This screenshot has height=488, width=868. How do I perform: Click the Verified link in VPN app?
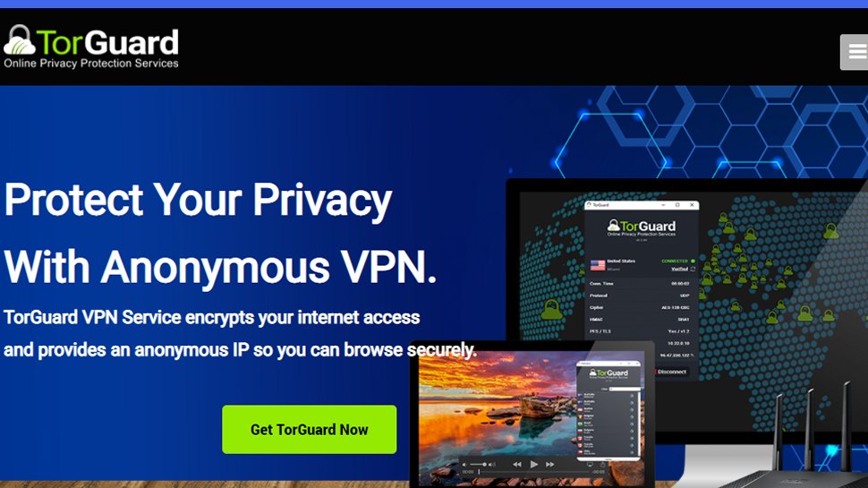679,270
